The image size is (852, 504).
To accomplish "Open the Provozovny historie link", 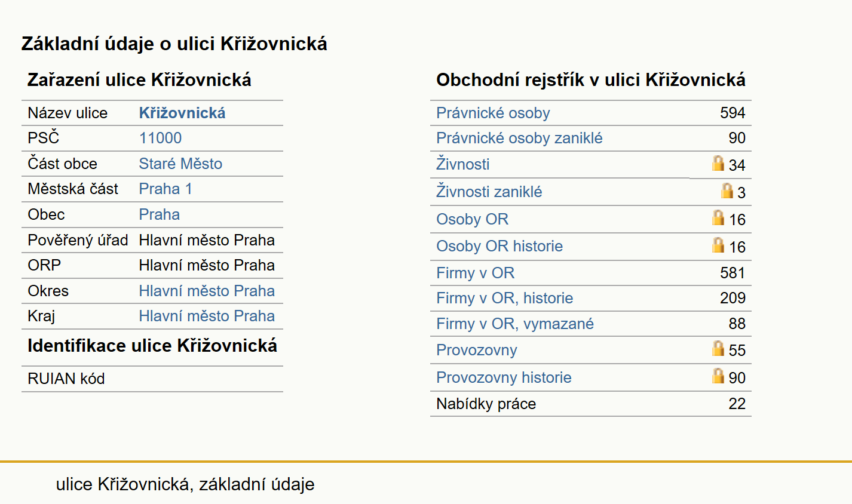I will click(504, 377).
